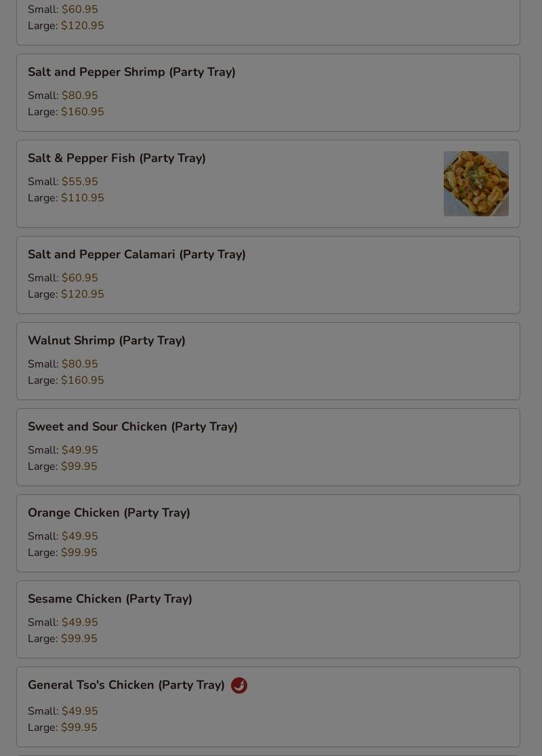Select Salt and Pepper Shrimp (Party Tray) item
The height and width of the screenshot is (756, 542).
(x=268, y=93)
